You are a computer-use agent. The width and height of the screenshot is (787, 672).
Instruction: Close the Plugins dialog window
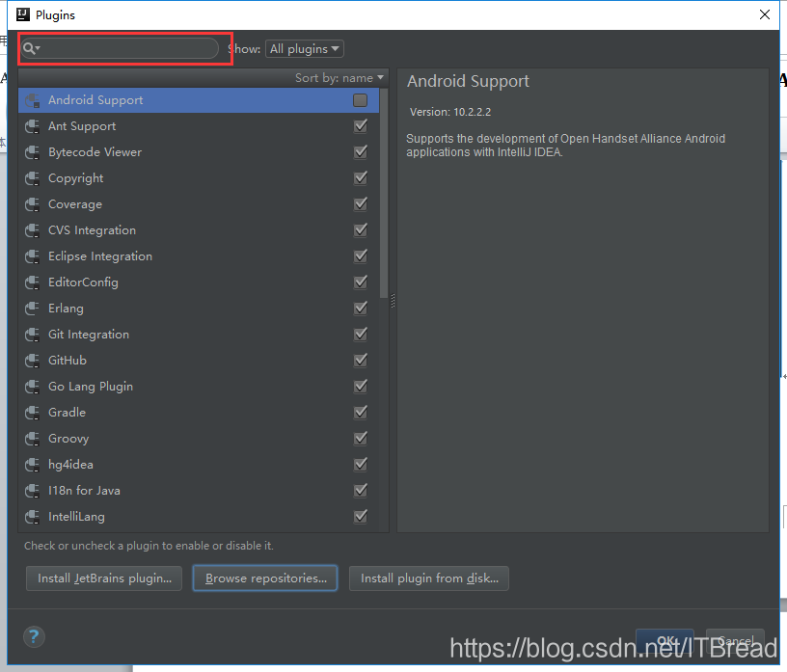pyautogui.click(x=765, y=14)
